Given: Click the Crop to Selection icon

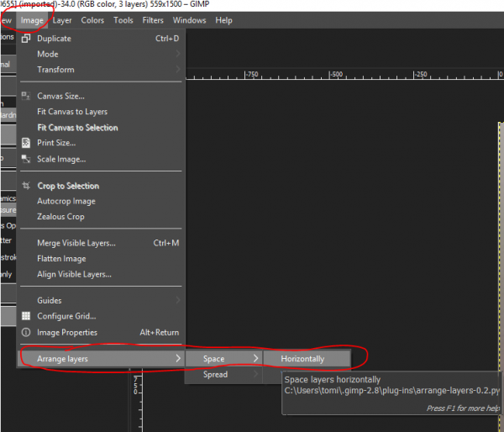Looking at the screenshot, I should tap(26, 186).
